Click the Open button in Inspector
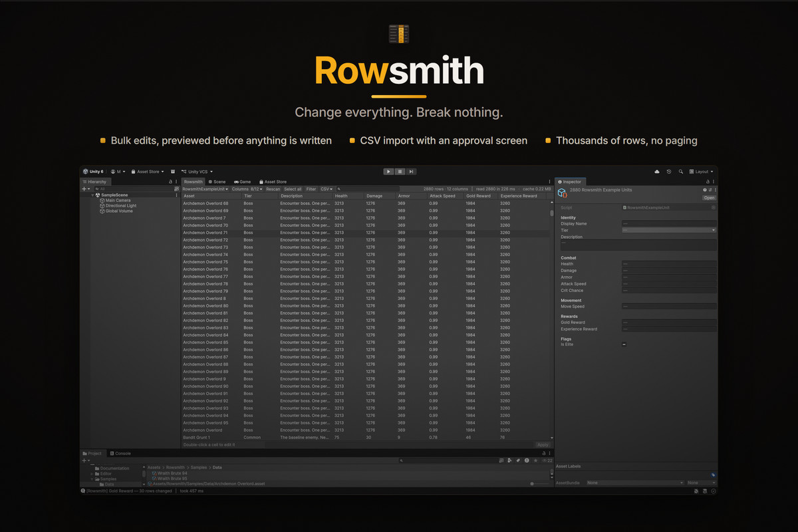 pos(710,198)
